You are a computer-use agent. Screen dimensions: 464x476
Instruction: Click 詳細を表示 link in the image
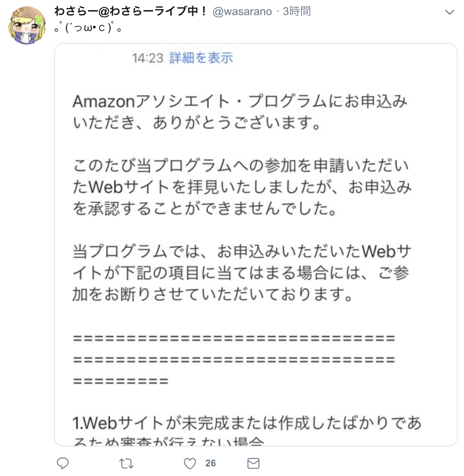[201, 58]
